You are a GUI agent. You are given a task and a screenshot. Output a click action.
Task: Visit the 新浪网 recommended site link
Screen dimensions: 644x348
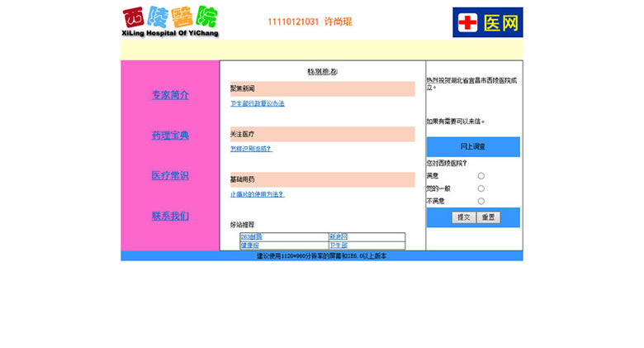(339, 237)
